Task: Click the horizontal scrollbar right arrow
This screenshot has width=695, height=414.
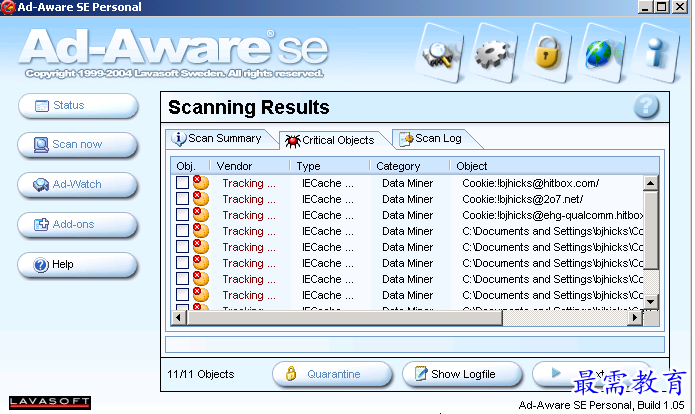Action: (635, 317)
